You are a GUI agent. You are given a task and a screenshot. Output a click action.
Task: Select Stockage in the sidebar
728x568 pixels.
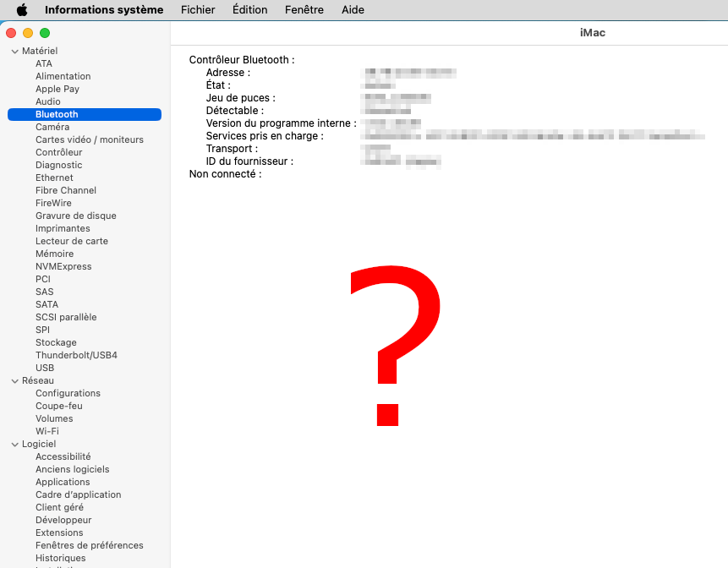click(56, 342)
